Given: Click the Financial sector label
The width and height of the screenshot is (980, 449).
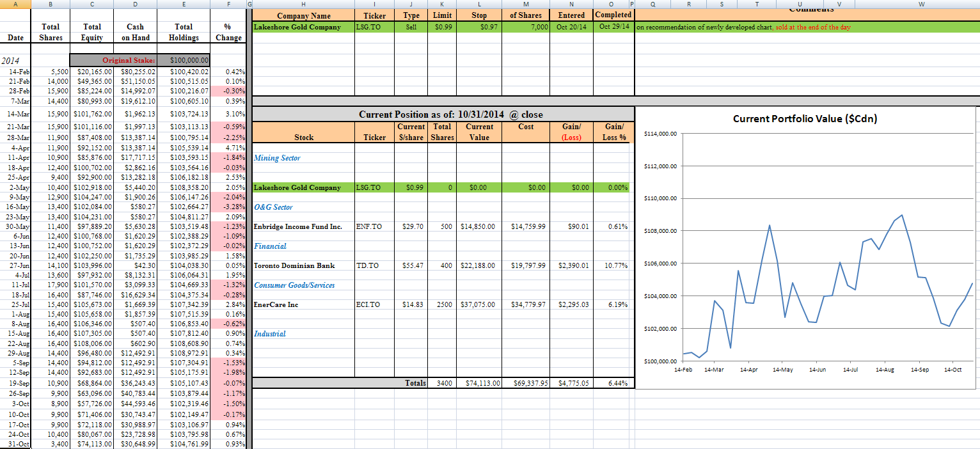Looking at the screenshot, I should (270, 246).
